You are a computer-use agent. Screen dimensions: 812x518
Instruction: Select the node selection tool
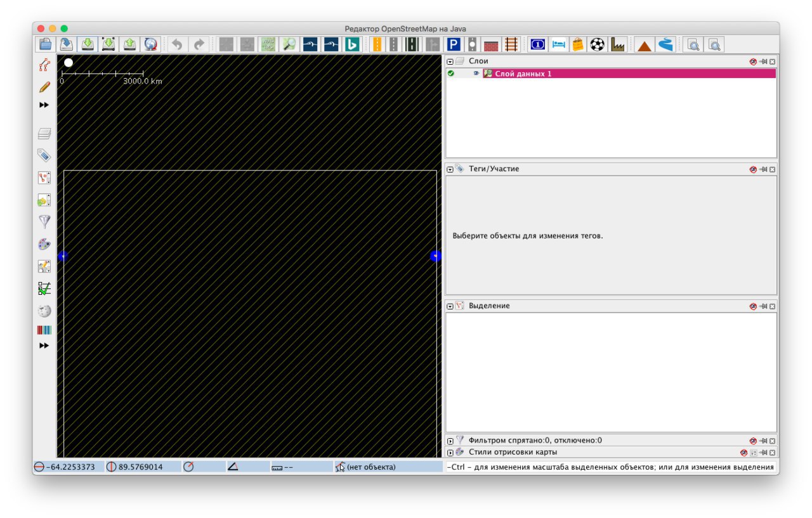44,65
